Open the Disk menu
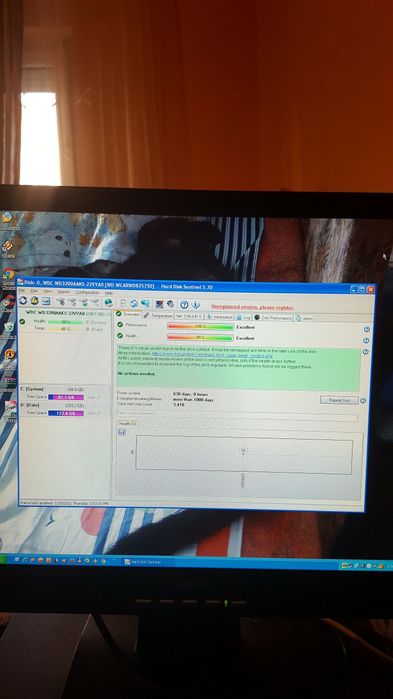 34,291
